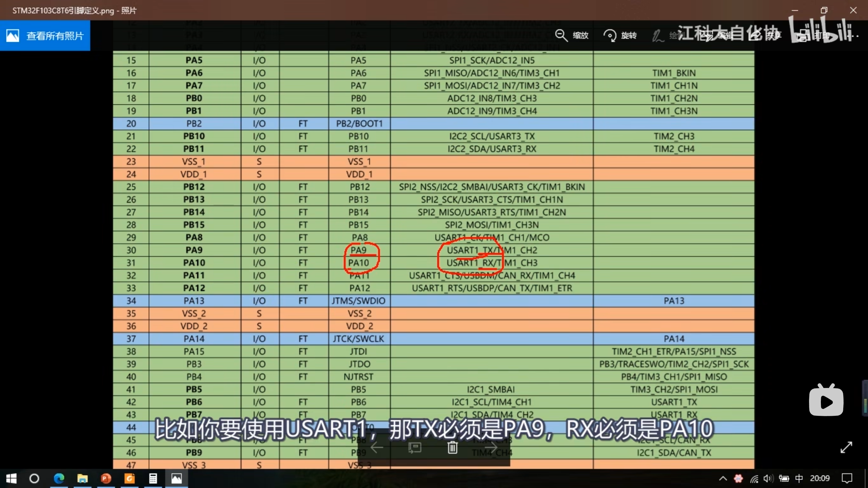Go to the next photo arrow
868x488 pixels.
(x=491, y=448)
